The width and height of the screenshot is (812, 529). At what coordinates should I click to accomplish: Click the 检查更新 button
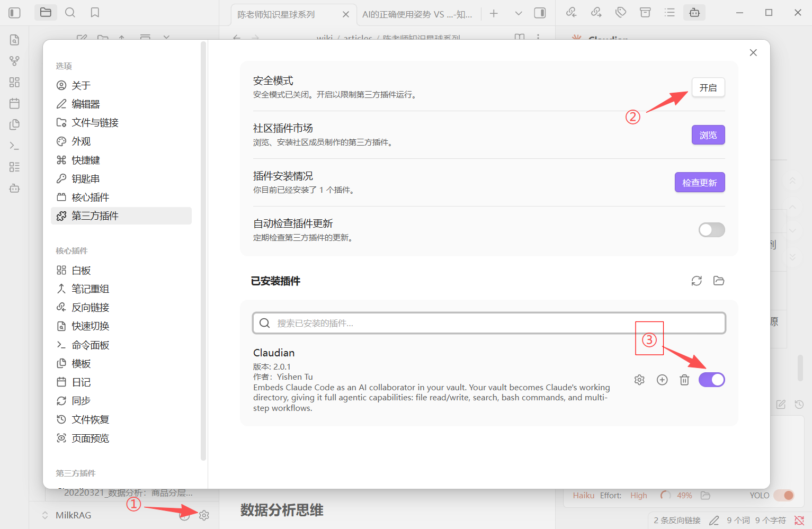click(699, 183)
